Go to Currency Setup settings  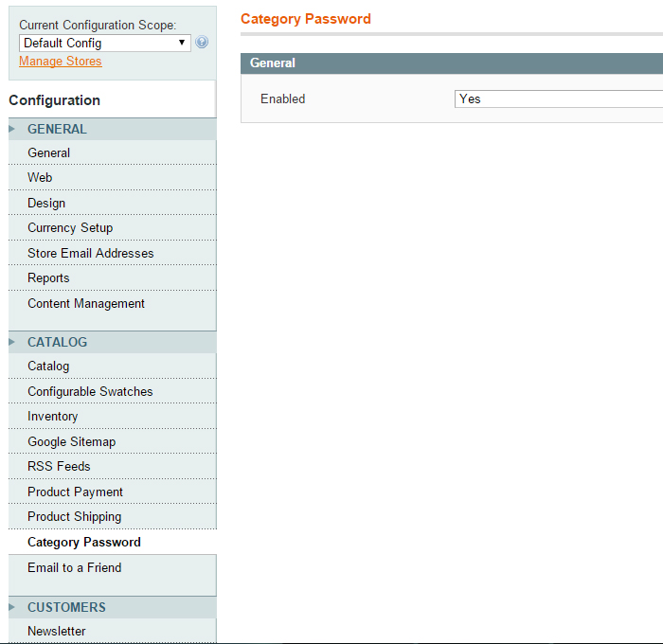tap(70, 227)
